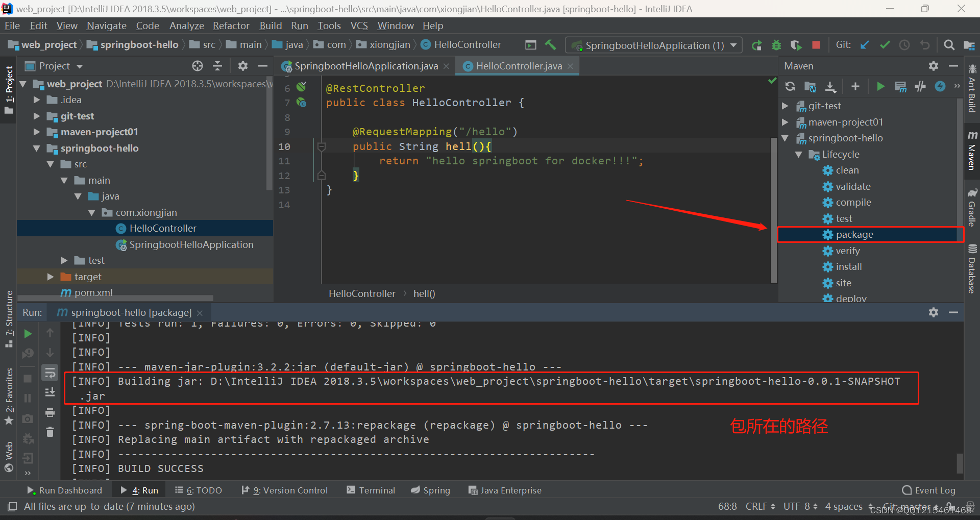Viewport: 980px width, 520px height.
Task: Commit changes with green checkmark icon
Action: click(885, 45)
